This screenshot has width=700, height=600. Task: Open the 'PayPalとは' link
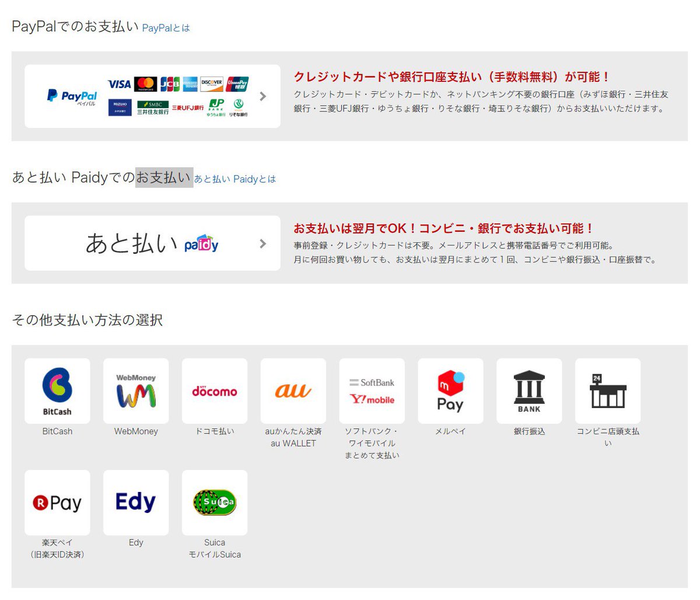pos(166,28)
